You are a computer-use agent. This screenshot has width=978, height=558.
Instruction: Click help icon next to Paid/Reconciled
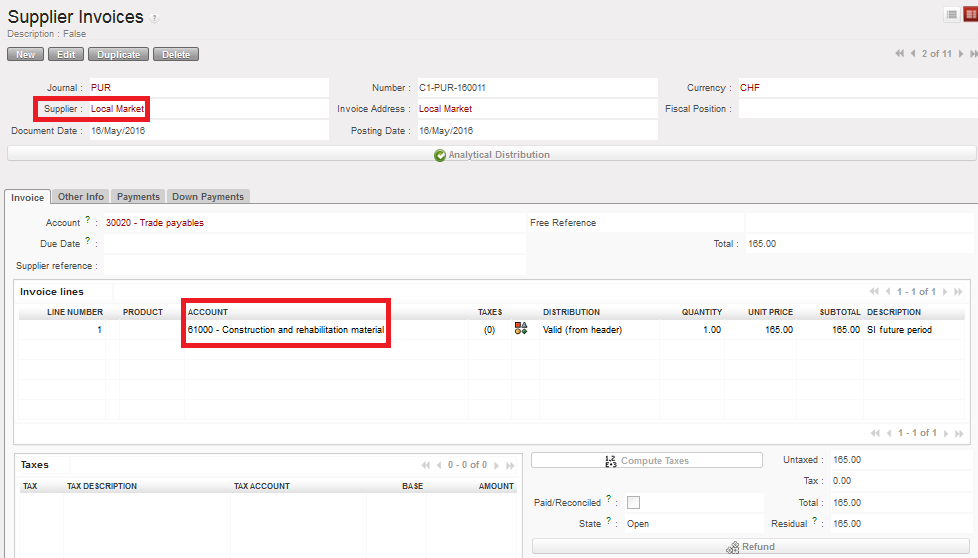pyautogui.click(x=609, y=498)
